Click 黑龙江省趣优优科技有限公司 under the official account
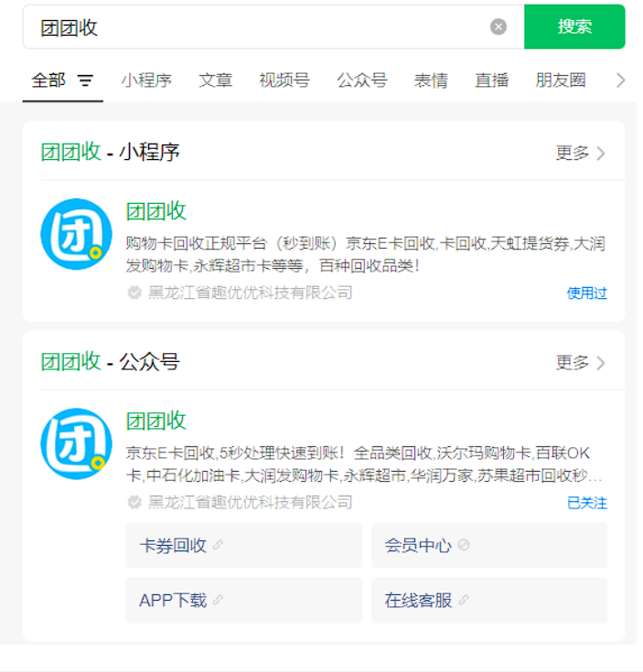The width and height of the screenshot is (643, 672). [x=251, y=502]
